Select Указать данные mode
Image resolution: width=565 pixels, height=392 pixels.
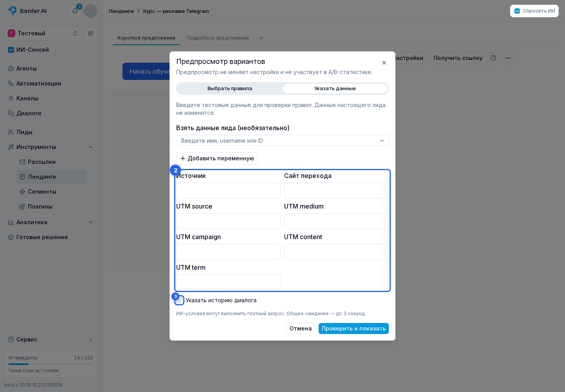click(335, 89)
